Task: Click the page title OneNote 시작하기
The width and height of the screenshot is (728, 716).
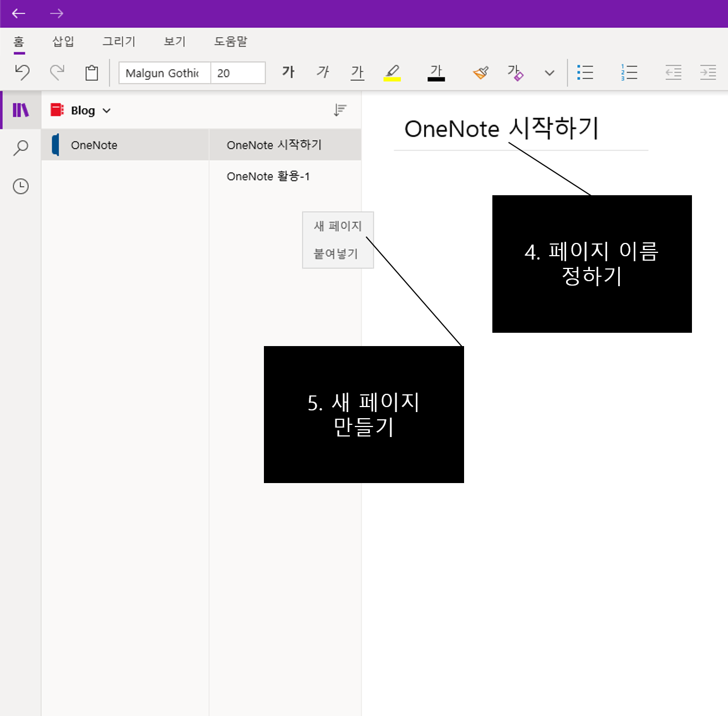Action: 501,128
